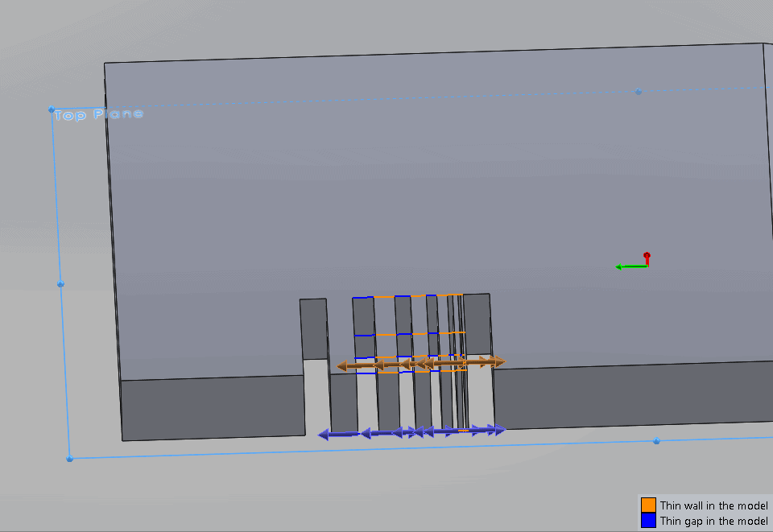This screenshot has width=773, height=532.
Task: Select the leftmost orange thin wall arrowhead
Action: pos(343,366)
